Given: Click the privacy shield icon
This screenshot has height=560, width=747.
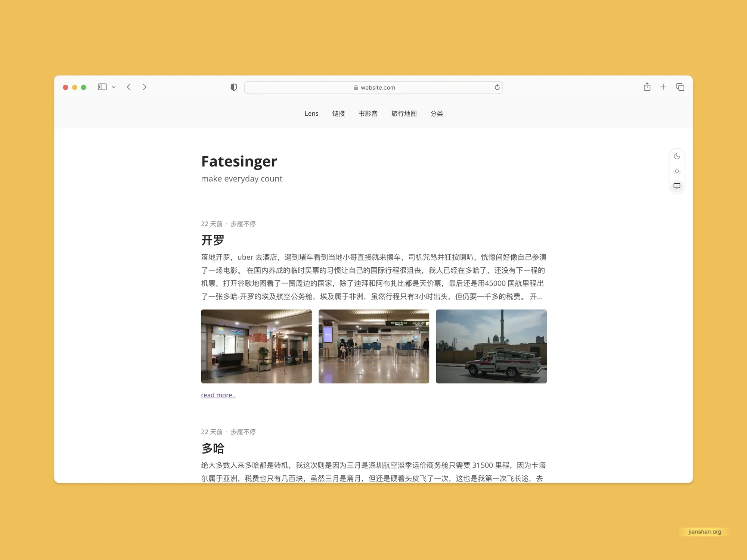Looking at the screenshot, I should coord(234,87).
